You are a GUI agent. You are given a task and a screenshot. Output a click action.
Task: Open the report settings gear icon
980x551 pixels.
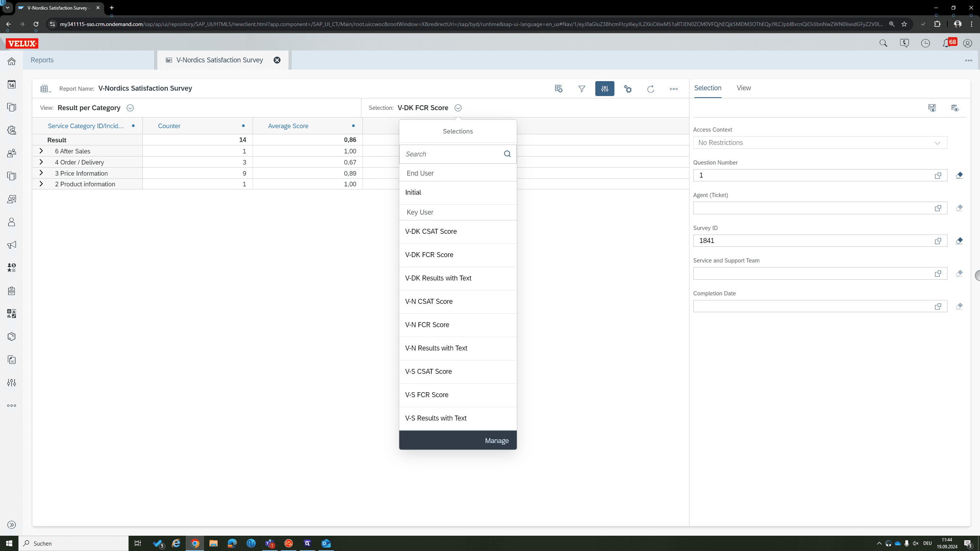(628, 89)
